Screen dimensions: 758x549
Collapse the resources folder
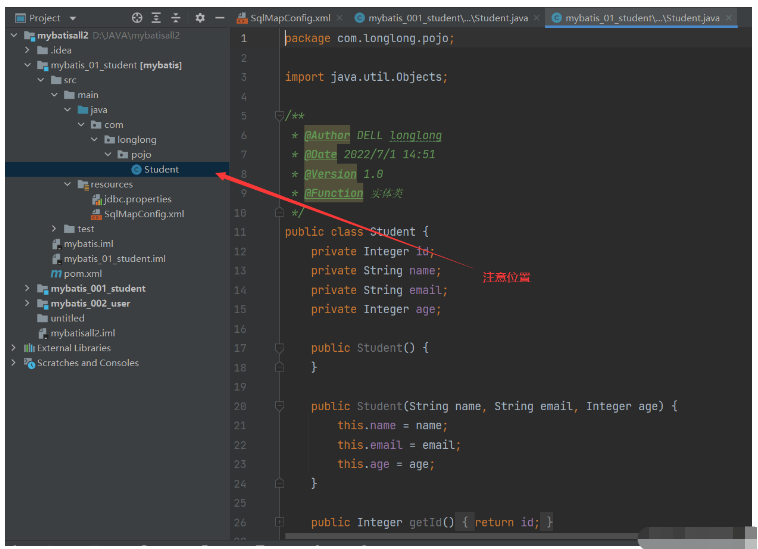click(x=68, y=184)
